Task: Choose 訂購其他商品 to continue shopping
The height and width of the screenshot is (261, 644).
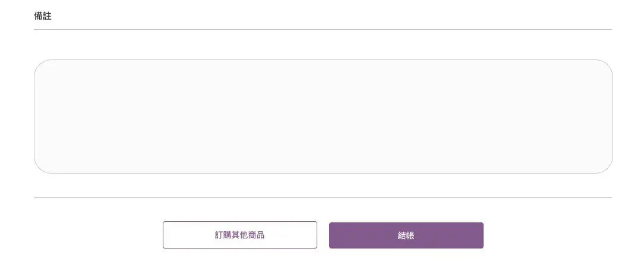Action: coord(239,235)
